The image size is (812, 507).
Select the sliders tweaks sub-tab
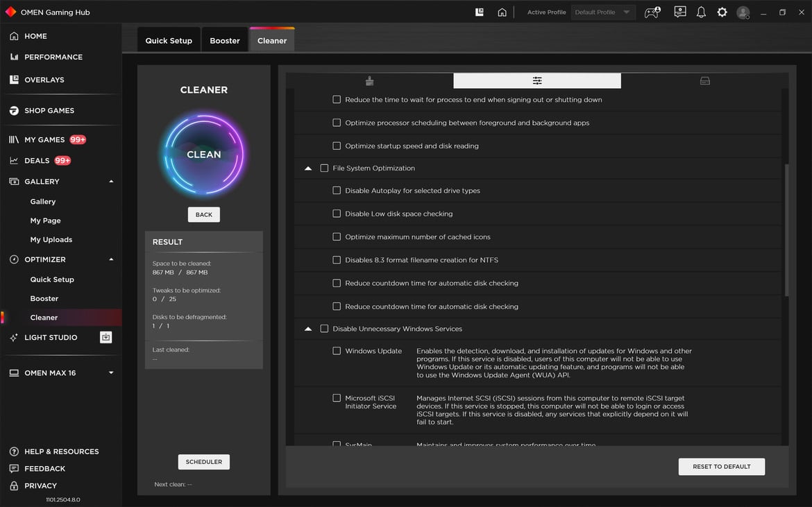537,80
